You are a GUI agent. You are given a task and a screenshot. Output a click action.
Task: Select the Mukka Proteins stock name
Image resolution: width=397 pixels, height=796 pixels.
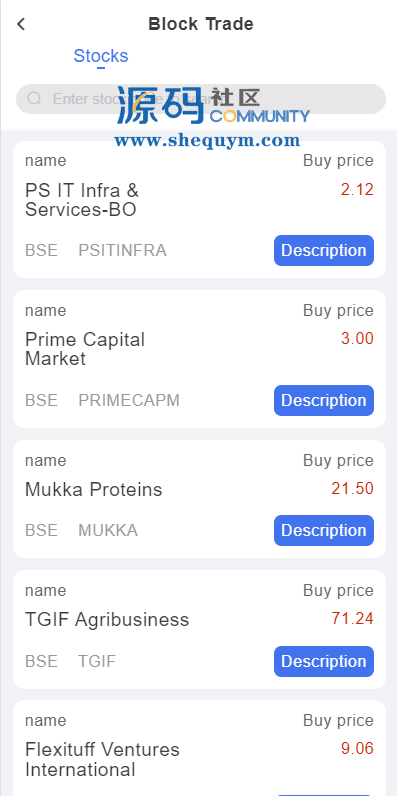coord(93,489)
